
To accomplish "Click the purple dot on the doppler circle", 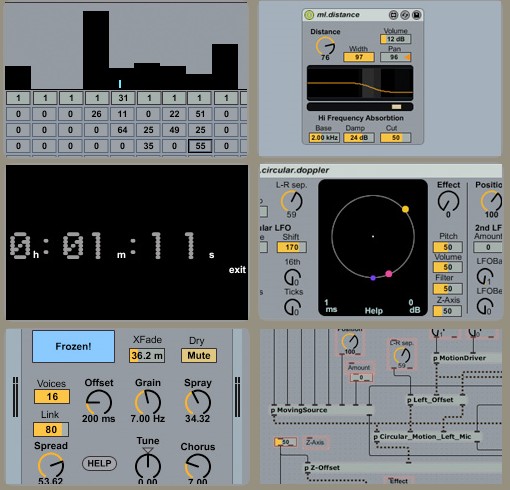I will (x=373, y=278).
